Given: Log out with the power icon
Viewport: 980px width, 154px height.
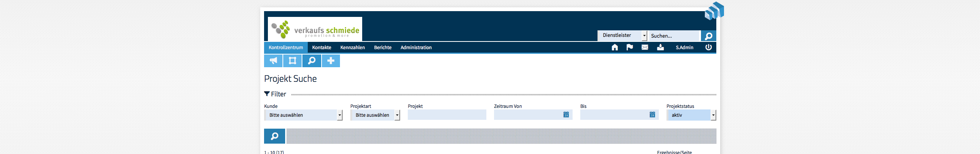Looking at the screenshot, I should click(x=709, y=47).
